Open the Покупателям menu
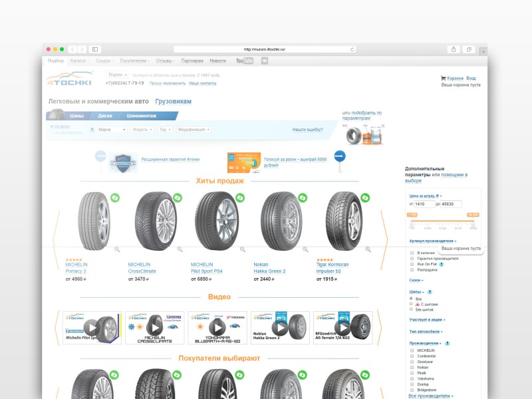This screenshot has height=399, width=532. tap(134, 61)
